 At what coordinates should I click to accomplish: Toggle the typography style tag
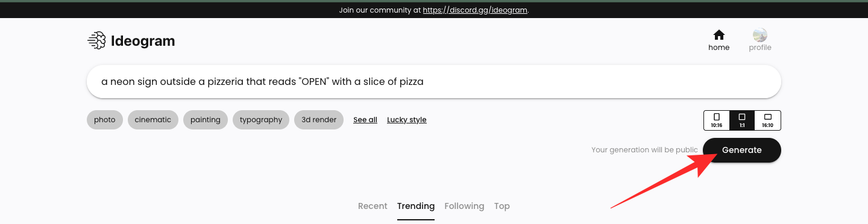pos(261,120)
